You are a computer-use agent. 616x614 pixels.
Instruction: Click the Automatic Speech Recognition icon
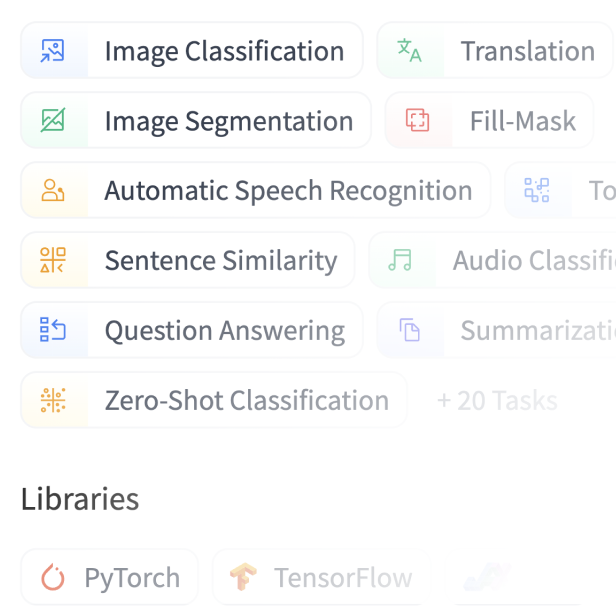[x=53, y=191]
